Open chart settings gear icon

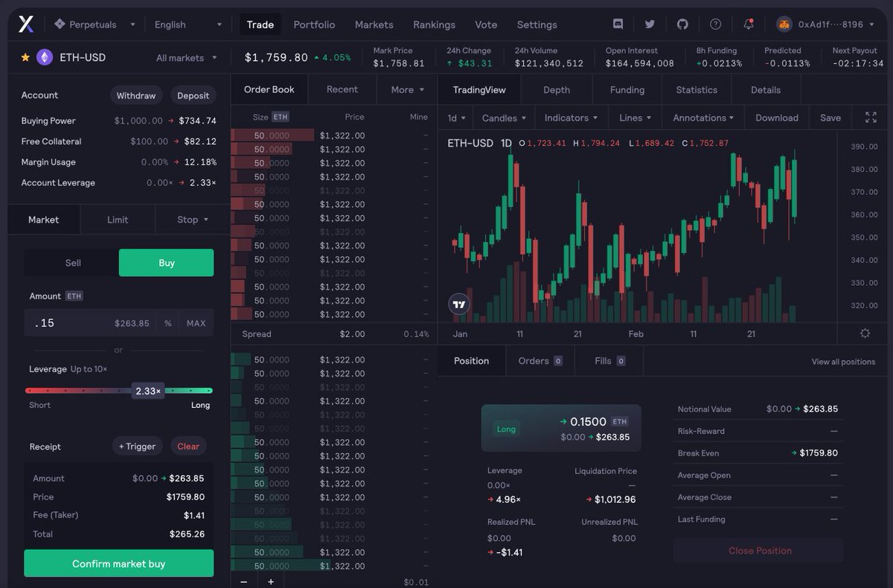(865, 333)
